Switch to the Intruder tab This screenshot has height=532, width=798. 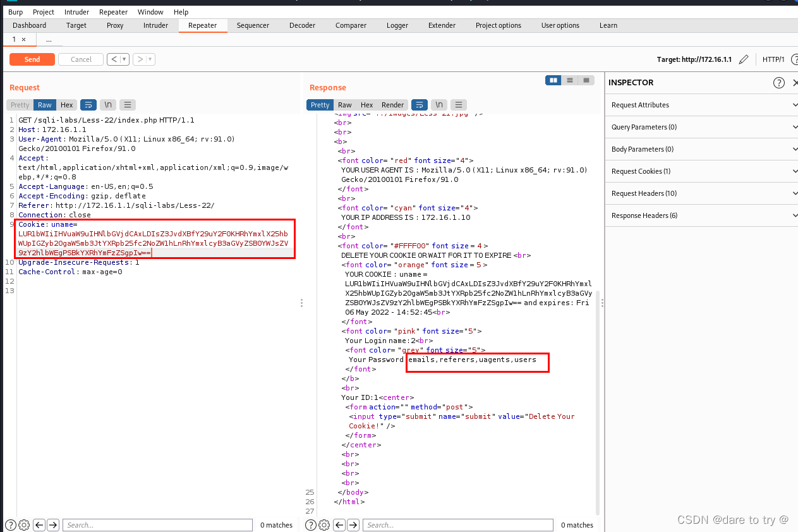coord(155,25)
